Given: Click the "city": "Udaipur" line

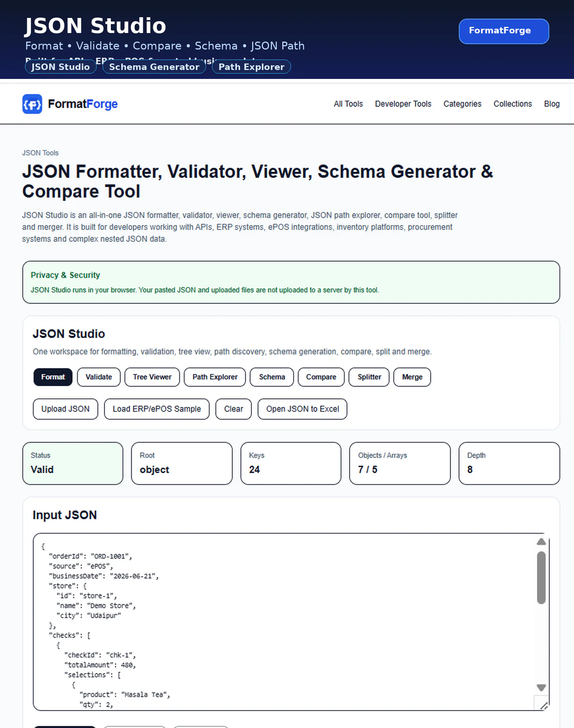Looking at the screenshot, I should (x=89, y=615).
